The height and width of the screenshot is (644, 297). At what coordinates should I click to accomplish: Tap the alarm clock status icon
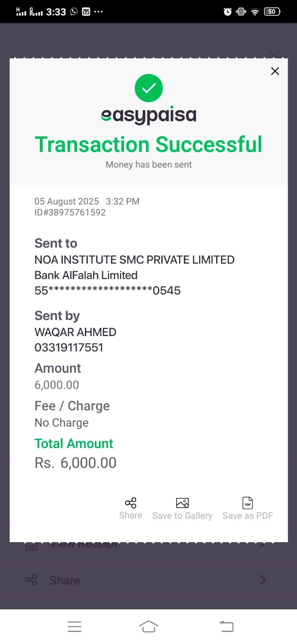point(228,12)
